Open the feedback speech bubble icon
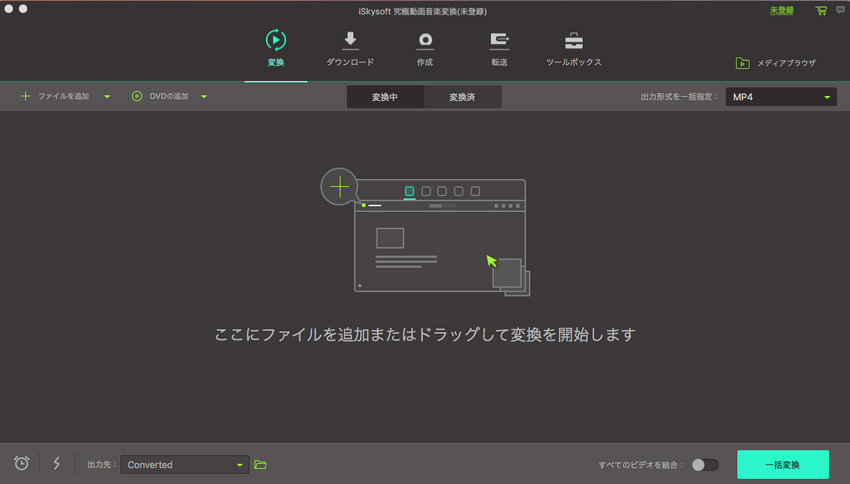The image size is (850, 484). (840, 10)
